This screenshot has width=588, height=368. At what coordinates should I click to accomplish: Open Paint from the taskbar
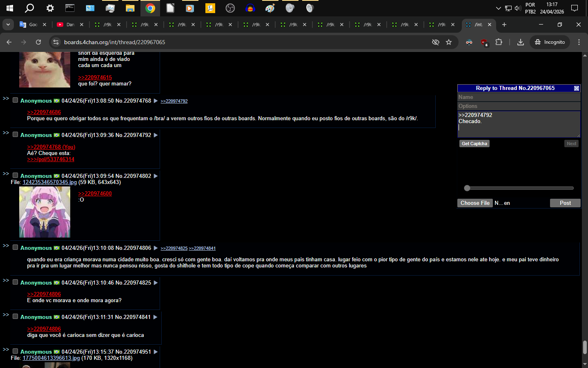point(270,8)
